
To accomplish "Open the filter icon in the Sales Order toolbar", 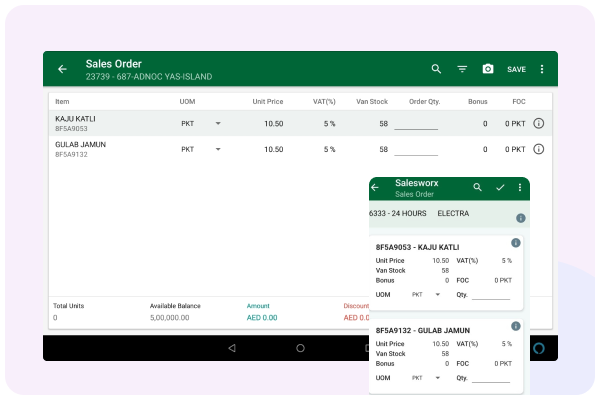I will pyautogui.click(x=462, y=69).
